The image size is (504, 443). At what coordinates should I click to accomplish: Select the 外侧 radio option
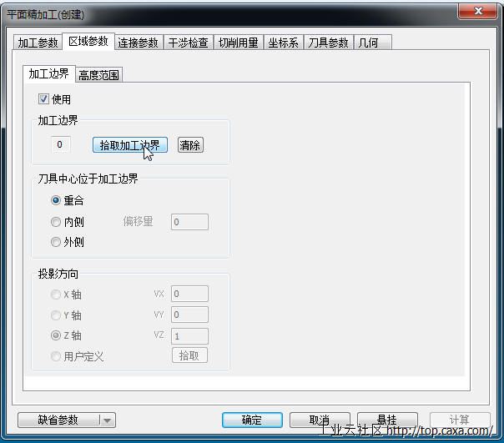tap(56, 242)
